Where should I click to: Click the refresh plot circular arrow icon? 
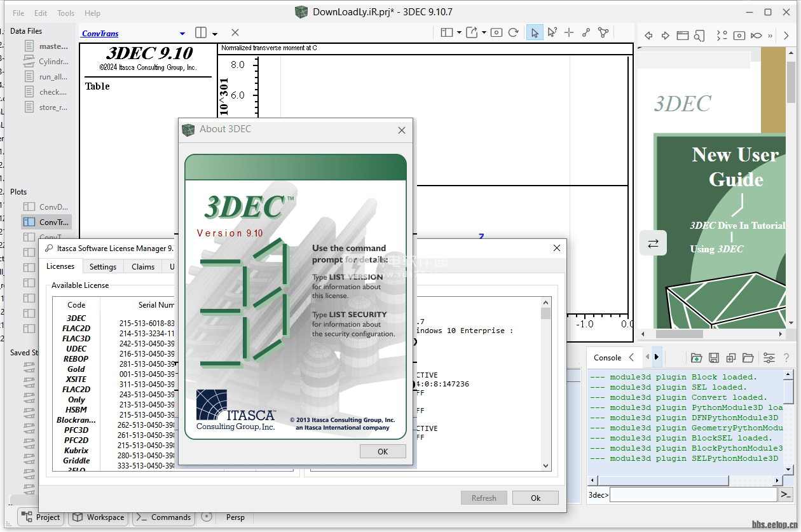[513, 33]
